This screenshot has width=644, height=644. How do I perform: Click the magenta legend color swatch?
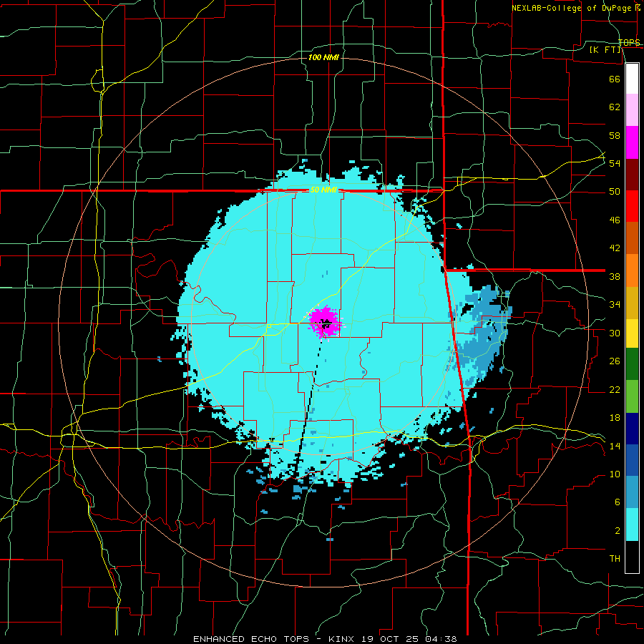(x=632, y=142)
